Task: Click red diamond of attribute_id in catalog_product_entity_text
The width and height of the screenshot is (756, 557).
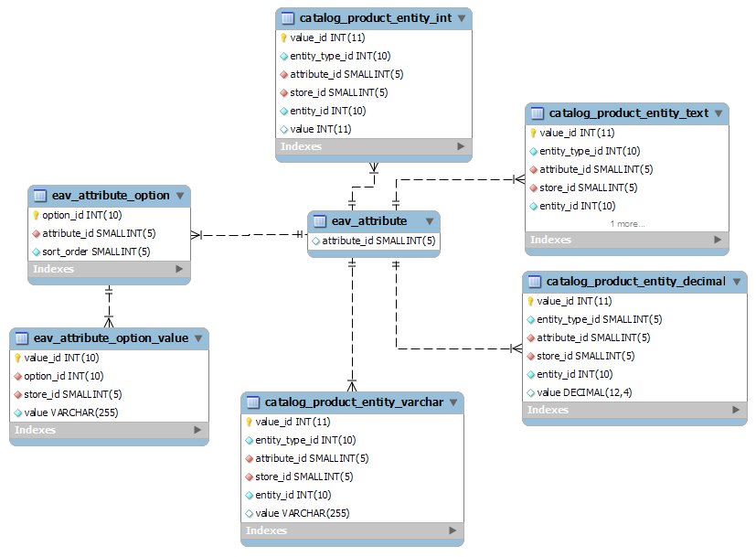Action: tap(533, 170)
